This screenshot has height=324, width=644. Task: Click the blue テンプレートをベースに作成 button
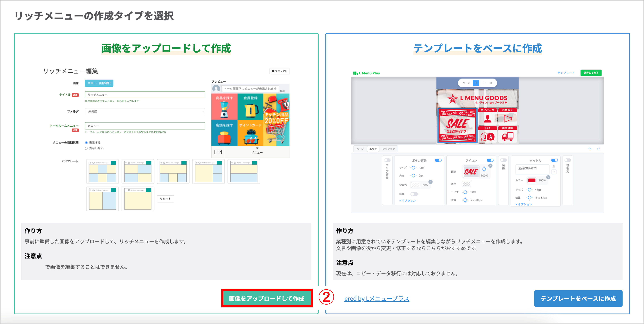578,298
